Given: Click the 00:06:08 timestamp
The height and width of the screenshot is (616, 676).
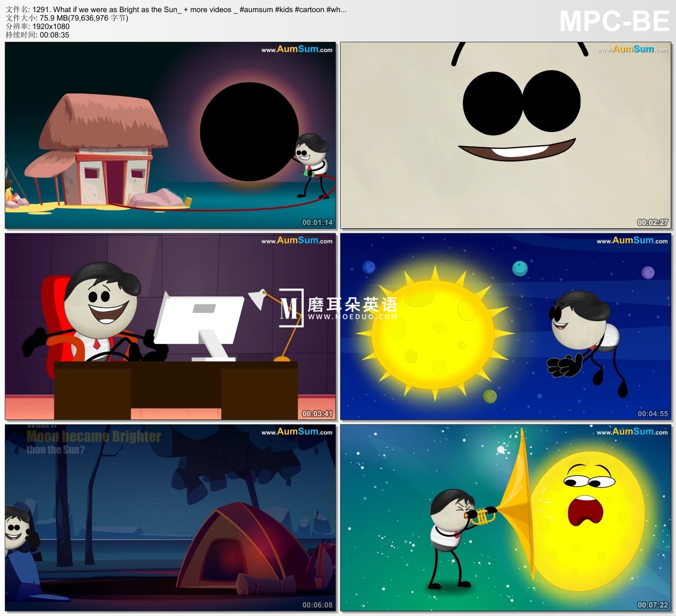Looking at the screenshot, I should pos(317,605).
